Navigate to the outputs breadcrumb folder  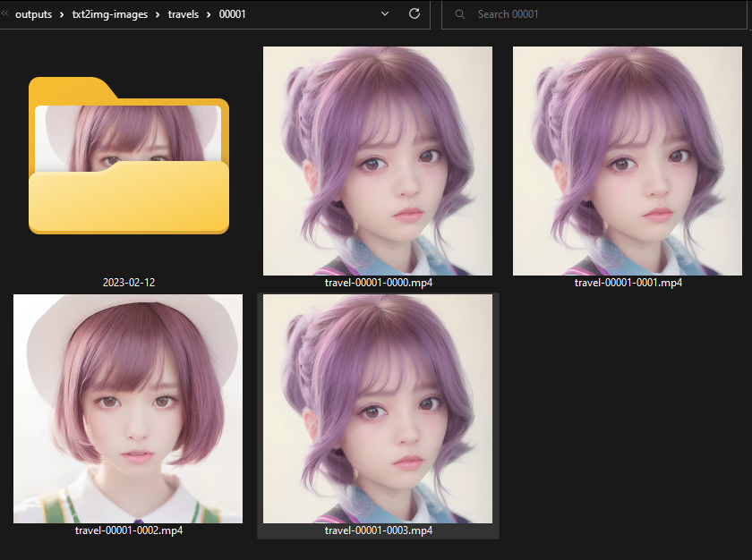point(33,14)
